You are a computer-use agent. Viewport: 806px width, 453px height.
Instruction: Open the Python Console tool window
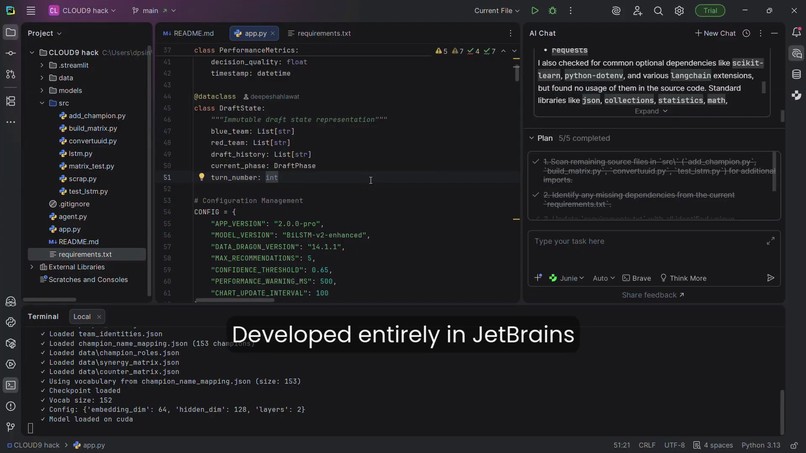coord(10,322)
